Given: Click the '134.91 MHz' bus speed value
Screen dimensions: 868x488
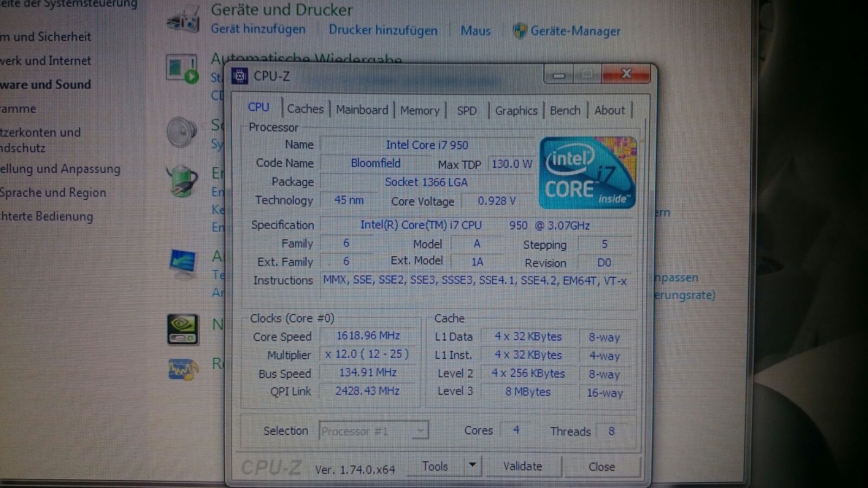Looking at the screenshot, I should point(368,372).
